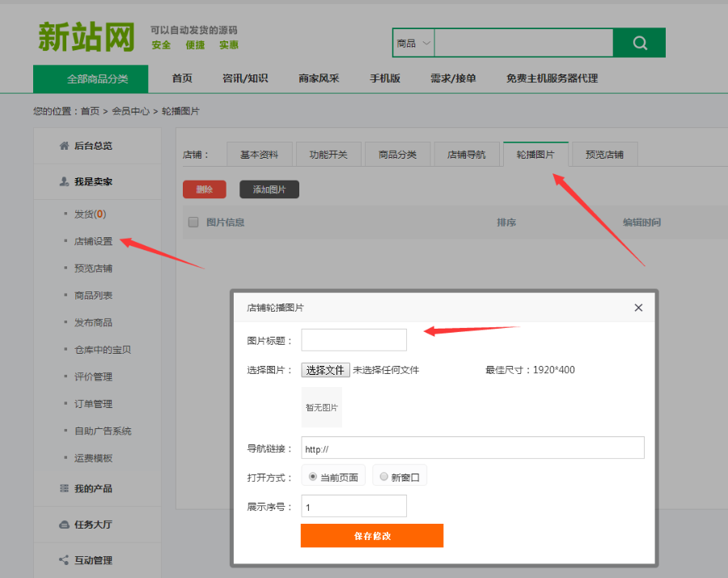Click the 选择文件 upload button

coord(325,370)
